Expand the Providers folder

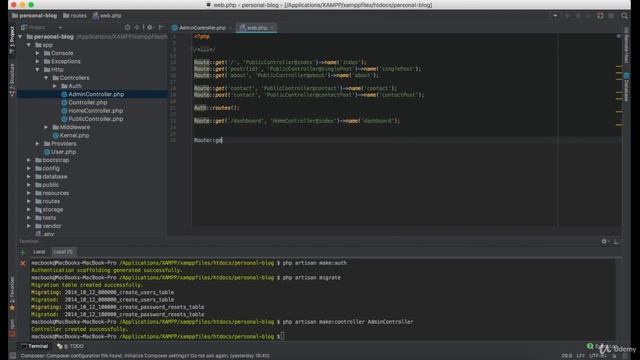pyautogui.click(x=37, y=144)
